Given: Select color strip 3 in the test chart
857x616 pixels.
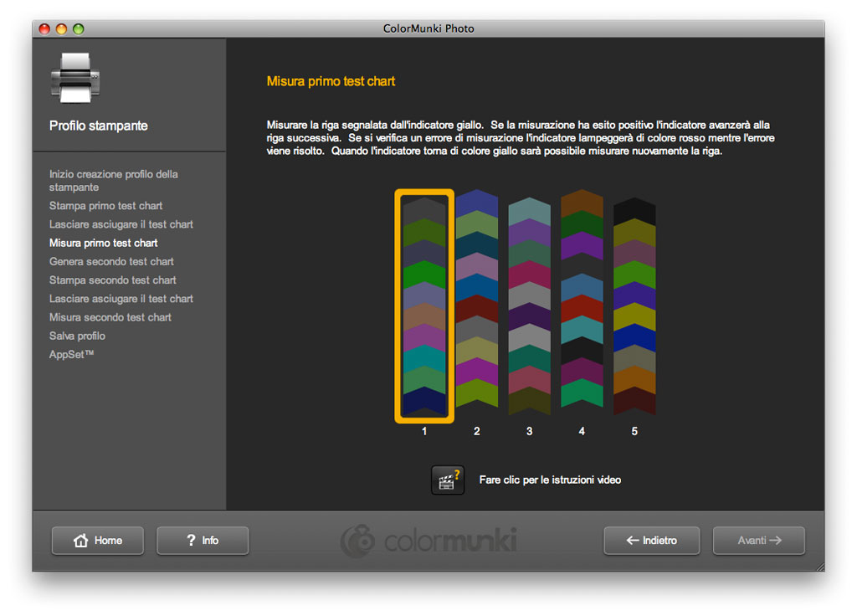Looking at the screenshot, I should (x=529, y=305).
